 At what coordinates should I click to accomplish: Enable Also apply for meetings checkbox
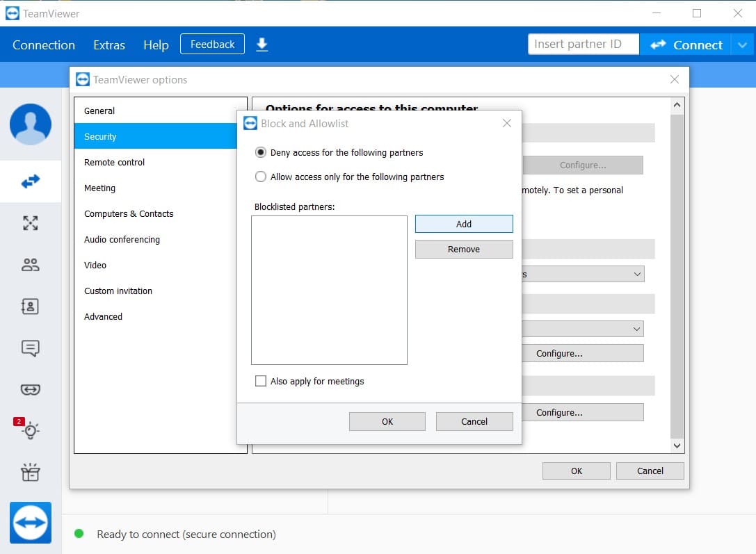tap(261, 381)
